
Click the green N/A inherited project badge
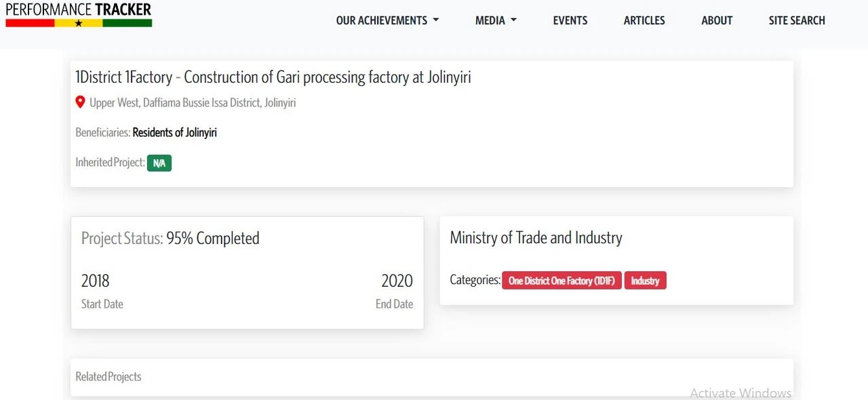[x=159, y=163]
